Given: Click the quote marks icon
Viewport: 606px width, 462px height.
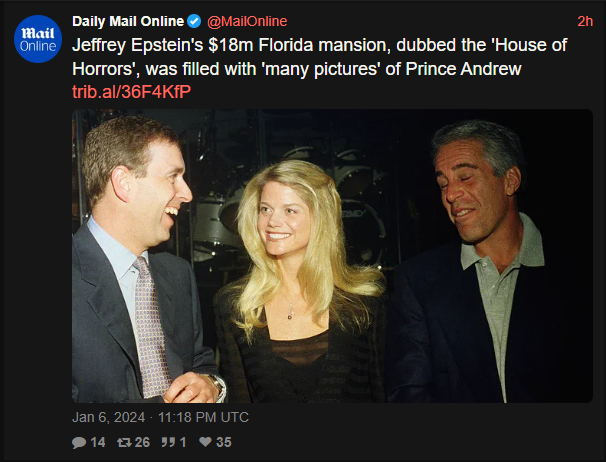Looking at the screenshot, I should [168, 442].
